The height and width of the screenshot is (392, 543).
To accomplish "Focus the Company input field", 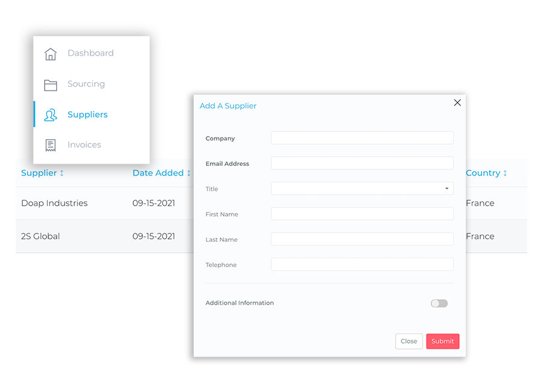I will [362, 138].
